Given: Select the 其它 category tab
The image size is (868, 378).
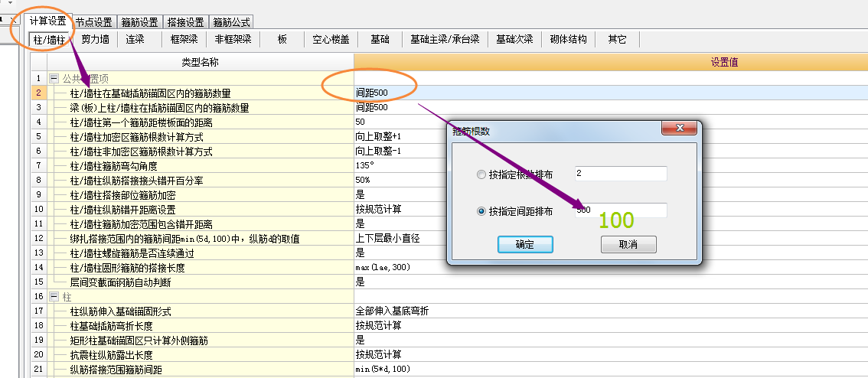Looking at the screenshot, I should (617, 39).
